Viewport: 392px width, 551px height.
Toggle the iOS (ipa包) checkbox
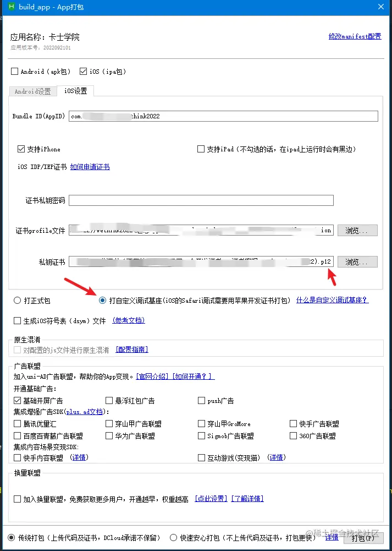click(x=83, y=72)
